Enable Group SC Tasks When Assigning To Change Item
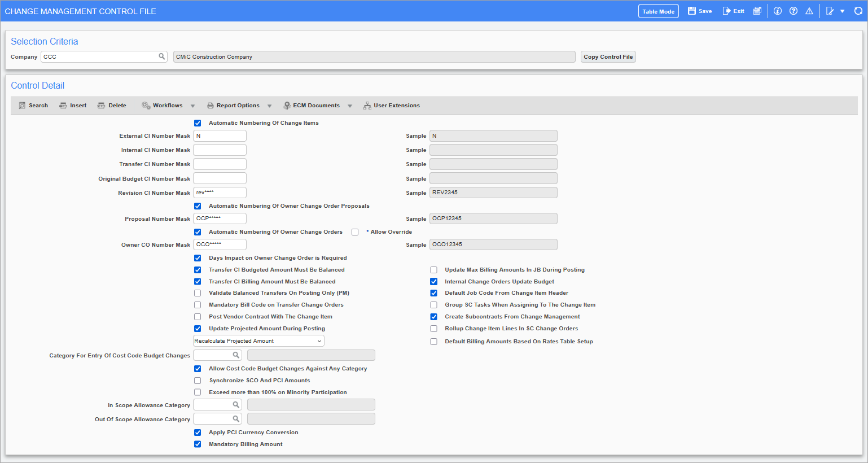 (433, 305)
